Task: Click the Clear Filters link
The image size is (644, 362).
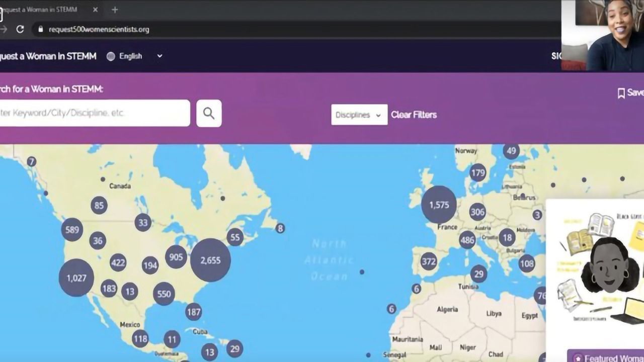Action: point(414,115)
